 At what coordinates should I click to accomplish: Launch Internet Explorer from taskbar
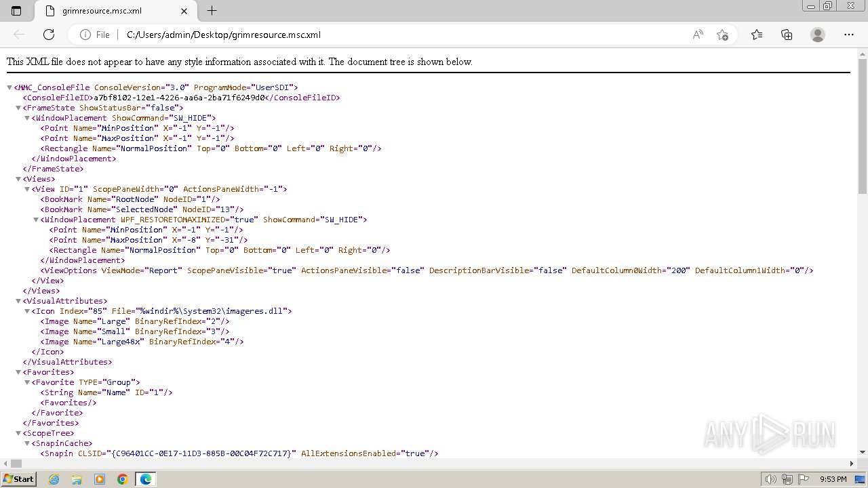point(54,479)
